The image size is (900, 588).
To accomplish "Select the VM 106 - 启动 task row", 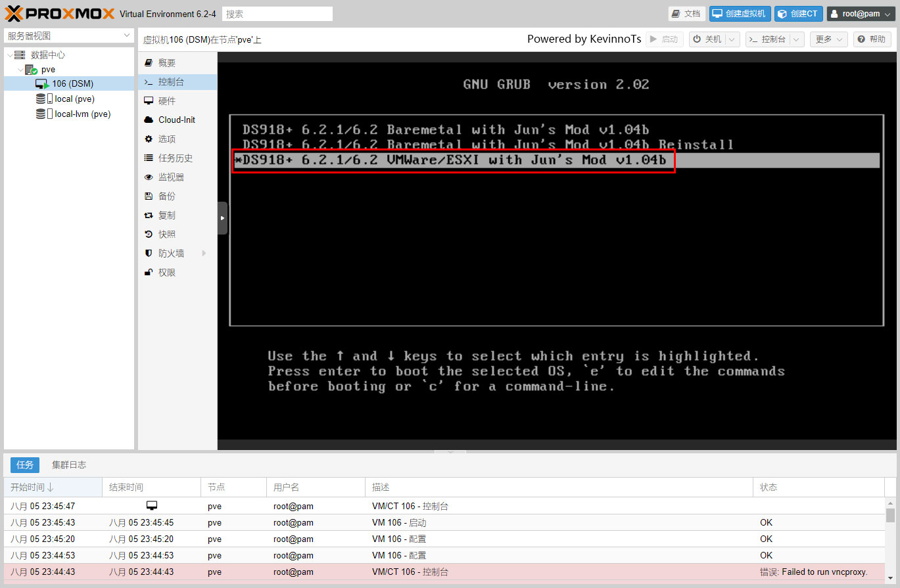I will coord(444,523).
